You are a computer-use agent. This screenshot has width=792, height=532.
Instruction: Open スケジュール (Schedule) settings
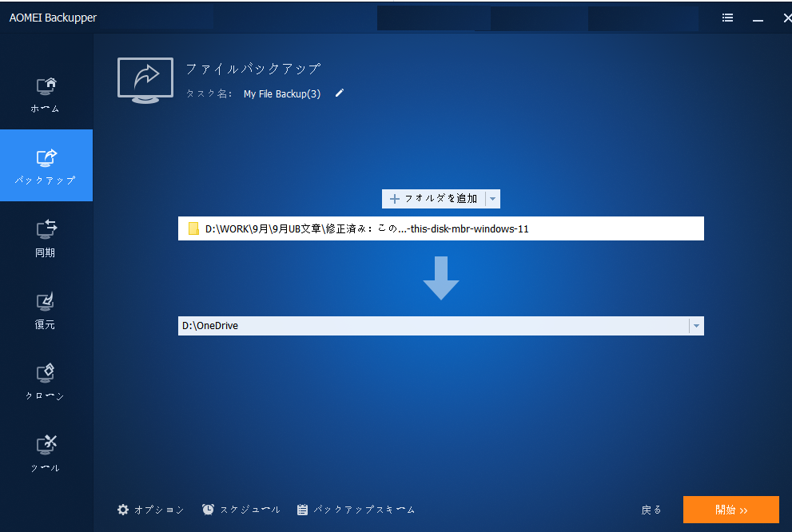(x=241, y=510)
